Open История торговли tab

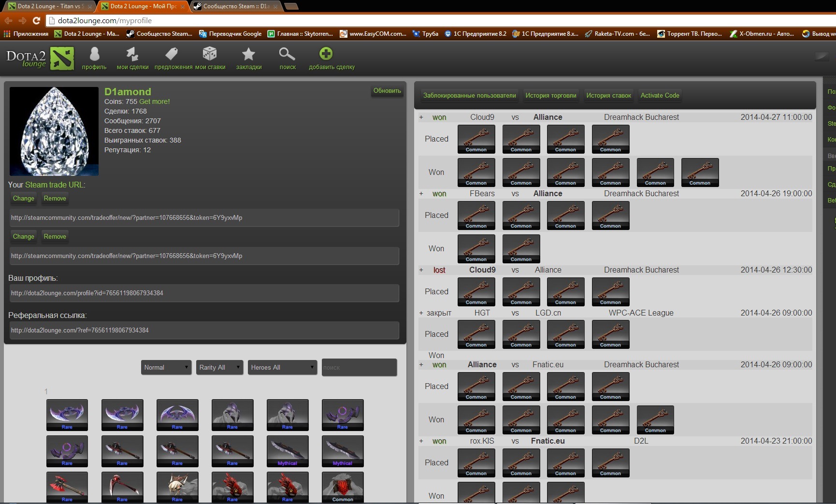point(551,96)
